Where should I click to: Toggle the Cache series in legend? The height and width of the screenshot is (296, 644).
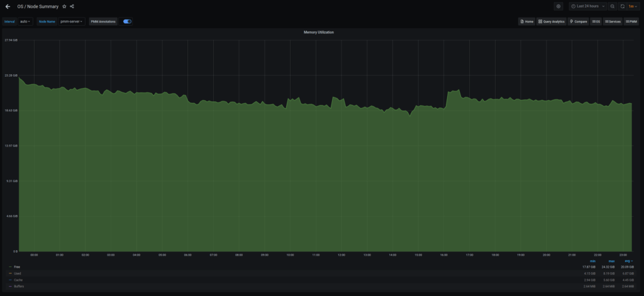coord(18,280)
